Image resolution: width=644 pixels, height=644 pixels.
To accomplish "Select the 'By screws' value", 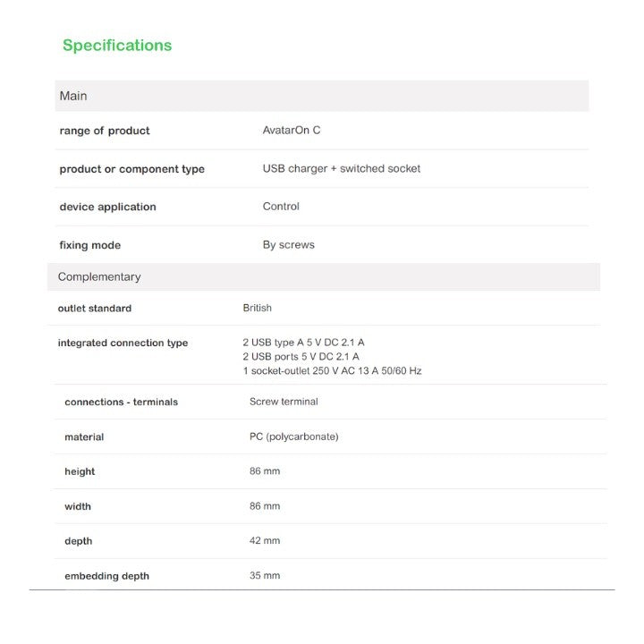I will [289, 245].
